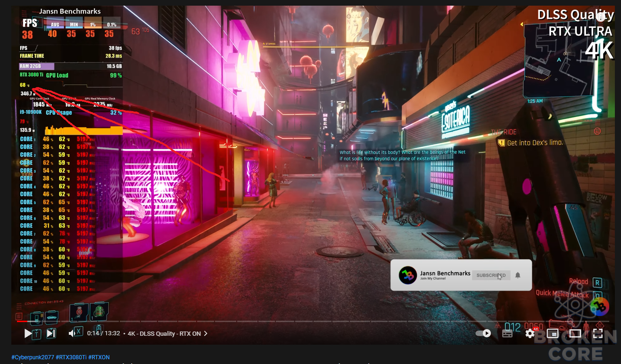Click the Jansn Benchmarks channel avatar in overlay

408,275
